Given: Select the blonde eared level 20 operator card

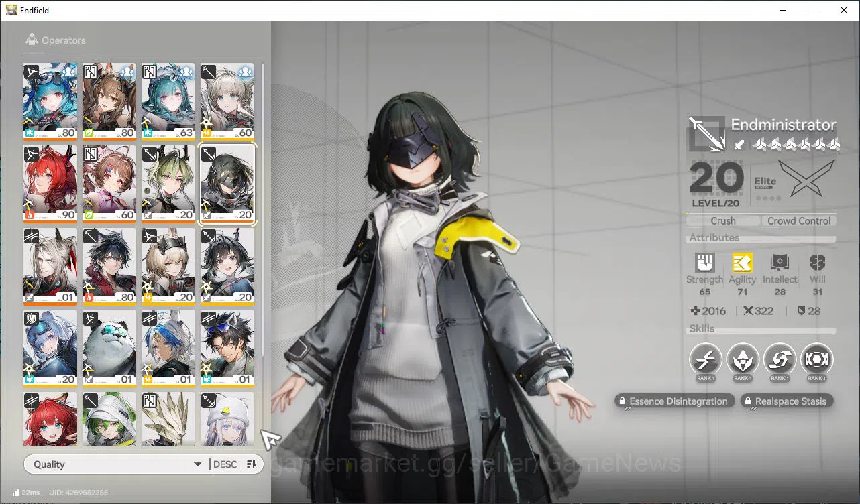Looking at the screenshot, I should (x=168, y=267).
